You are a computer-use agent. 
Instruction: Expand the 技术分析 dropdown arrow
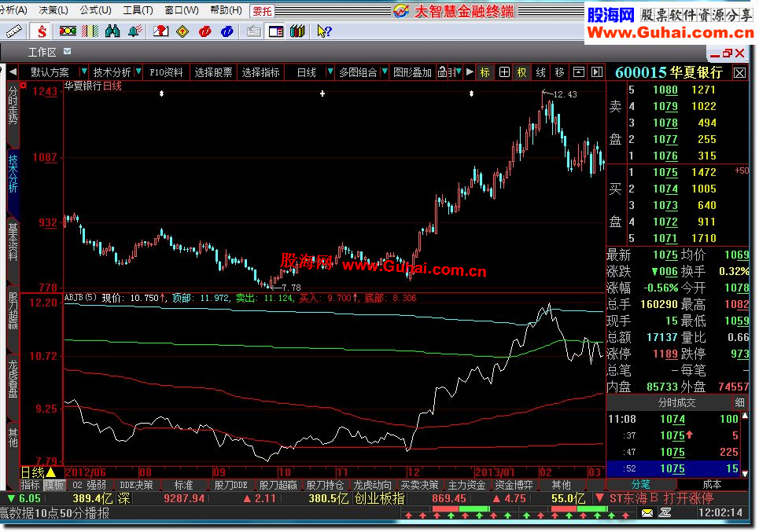click(x=138, y=72)
